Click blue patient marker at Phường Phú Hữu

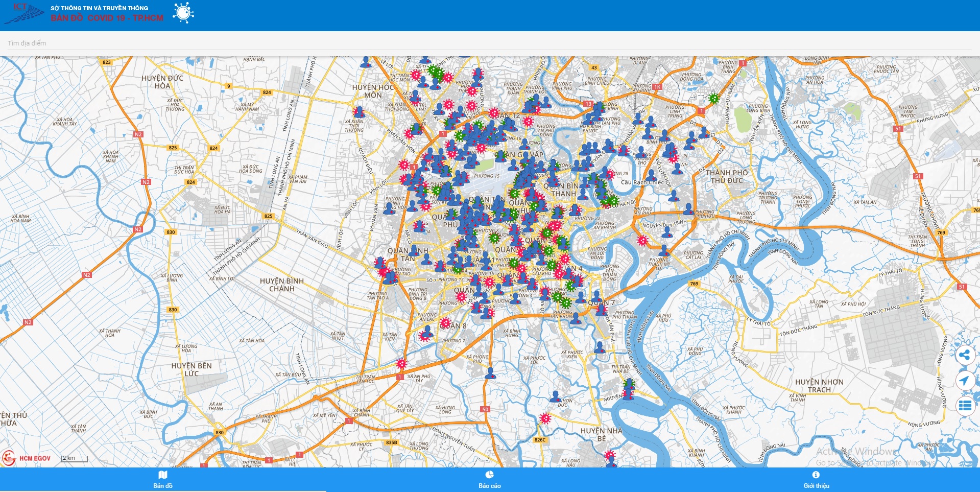click(688, 209)
